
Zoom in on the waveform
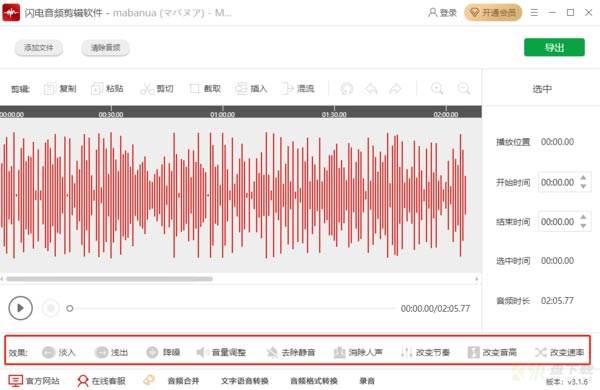(x=437, y=89)
